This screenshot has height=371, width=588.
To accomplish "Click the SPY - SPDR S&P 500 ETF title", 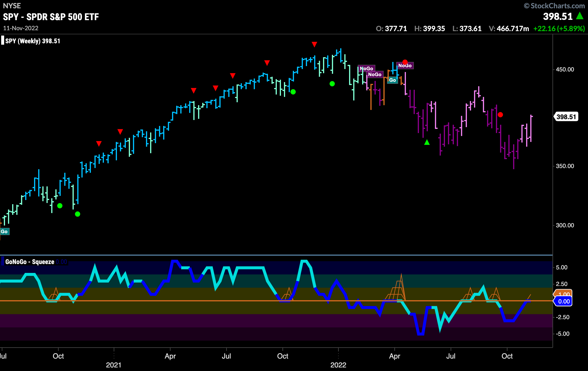I will 51,17.
